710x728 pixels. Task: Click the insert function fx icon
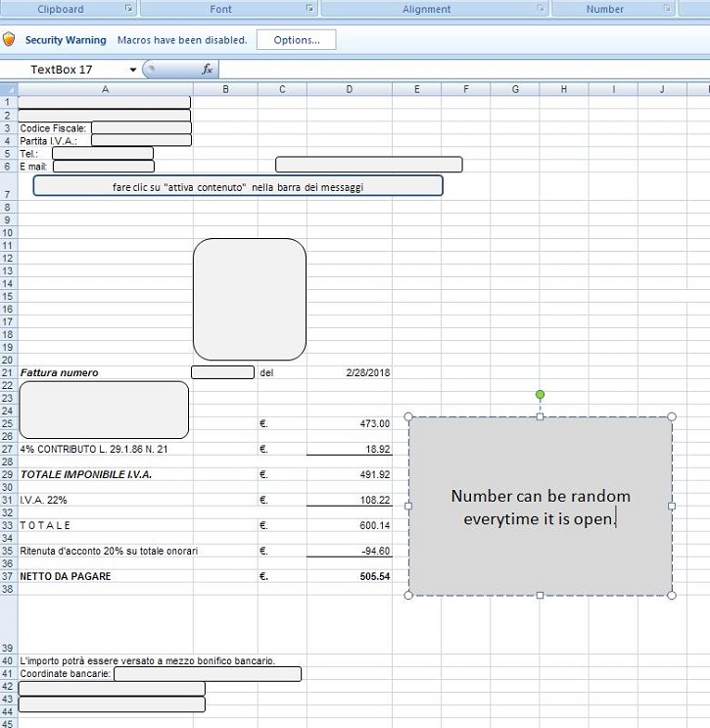coord(208,70)
